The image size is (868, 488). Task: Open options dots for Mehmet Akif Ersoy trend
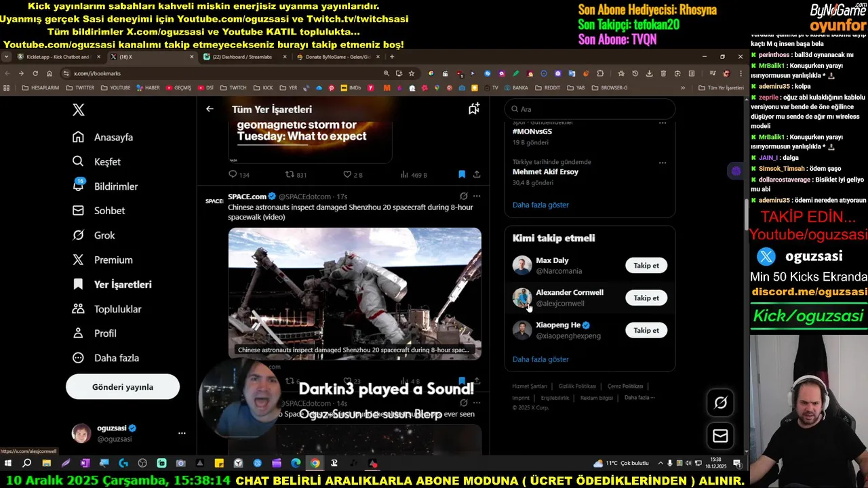click(x=663, y=163)
